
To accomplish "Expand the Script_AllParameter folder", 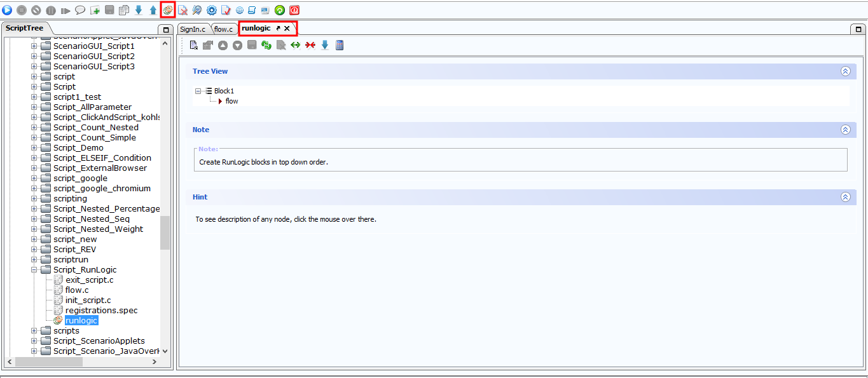I will 34,107.
